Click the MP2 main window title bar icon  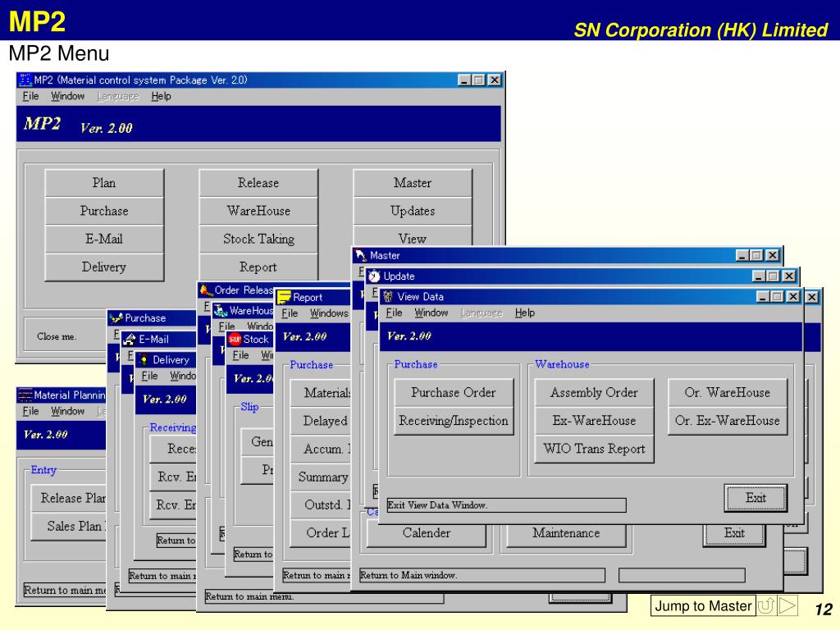(25, 80)
